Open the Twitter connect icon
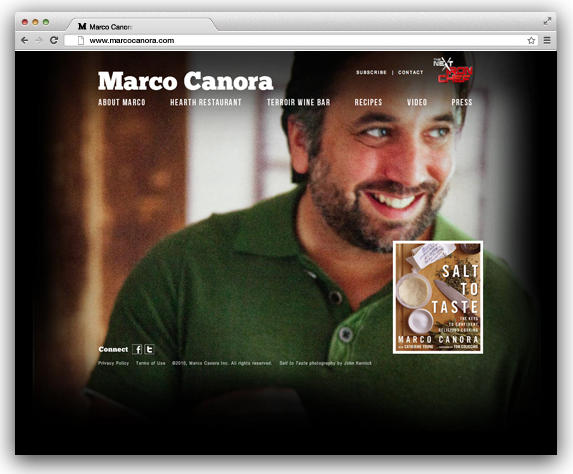573x474 pixels. 149,349
